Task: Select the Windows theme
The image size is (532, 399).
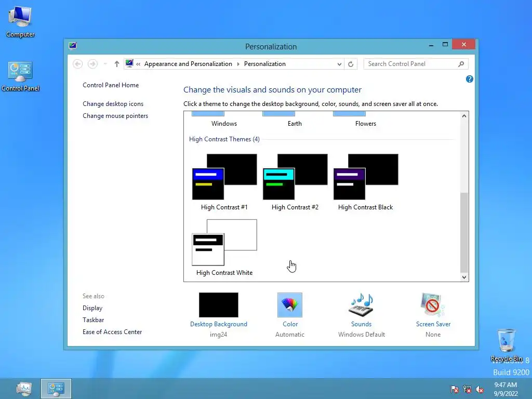Action: (x=224, y=120)
